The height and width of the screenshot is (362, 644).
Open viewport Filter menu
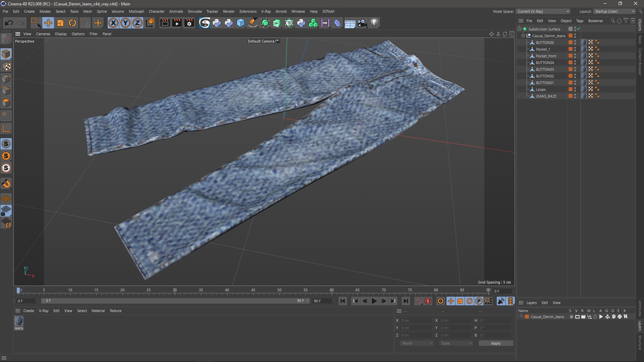[x=94, y=34]
